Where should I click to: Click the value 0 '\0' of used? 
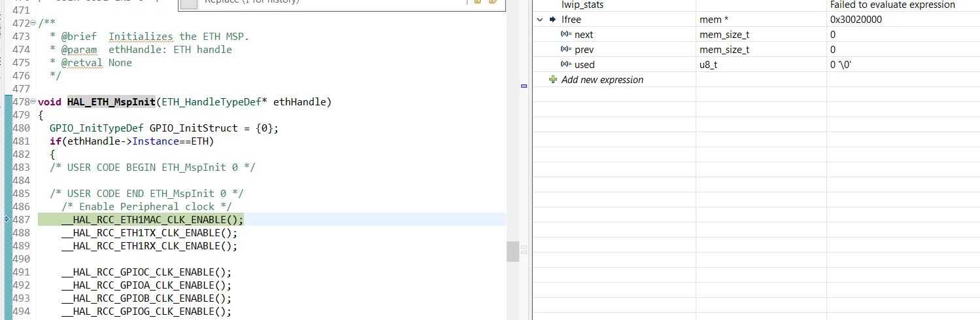(839, 64)
